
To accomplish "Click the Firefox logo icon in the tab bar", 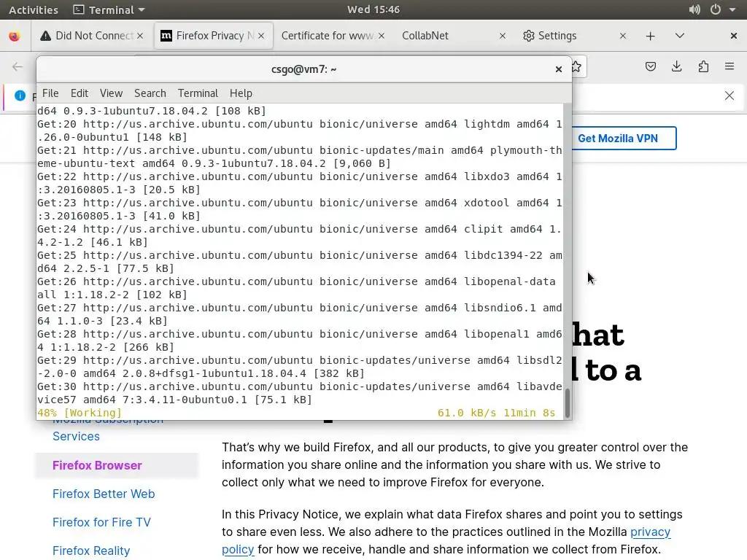I will point(15,36).
